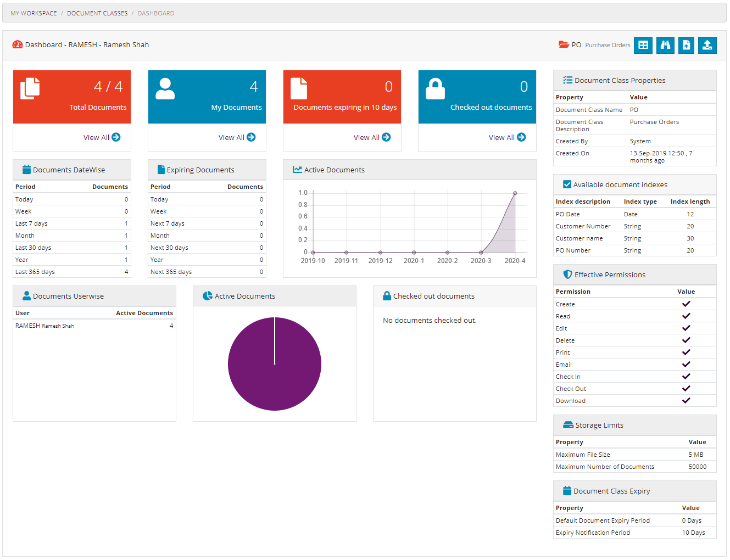
Task: Open the search binoculars icon
Action: pos(665,45)
